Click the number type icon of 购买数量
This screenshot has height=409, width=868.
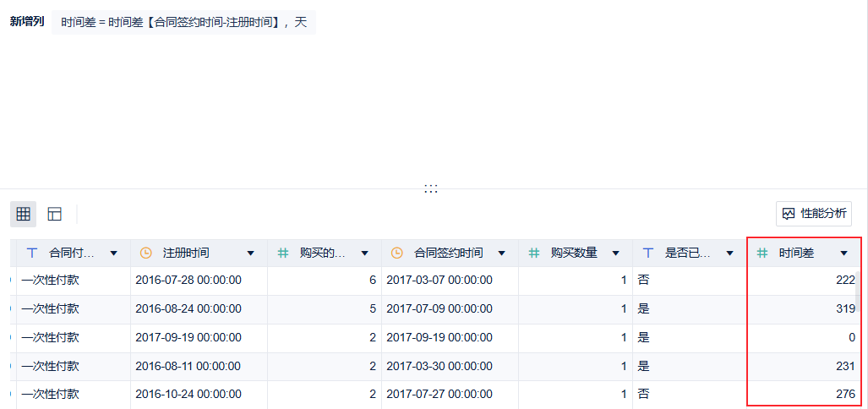(x=533, y=253)
